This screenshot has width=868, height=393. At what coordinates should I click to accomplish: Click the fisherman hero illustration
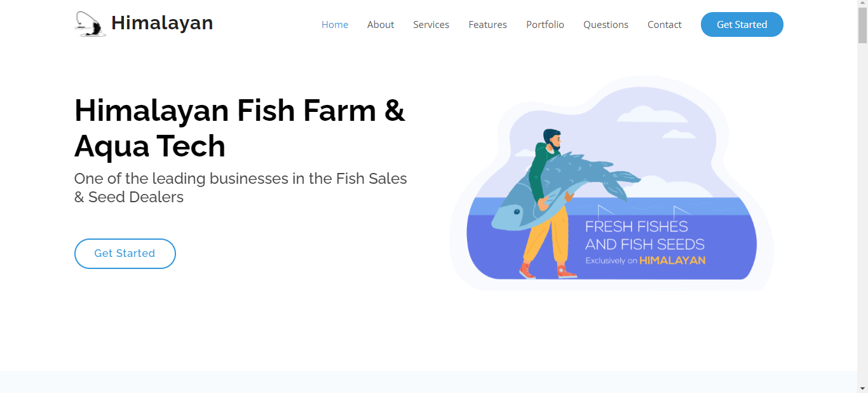point(611,183)
